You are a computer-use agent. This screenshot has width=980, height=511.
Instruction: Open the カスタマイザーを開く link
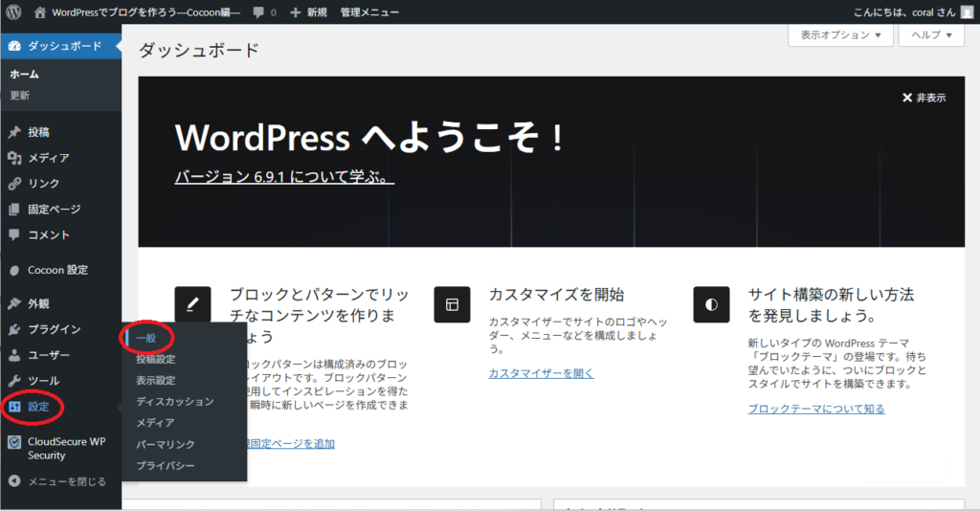[x=542, y=373]
